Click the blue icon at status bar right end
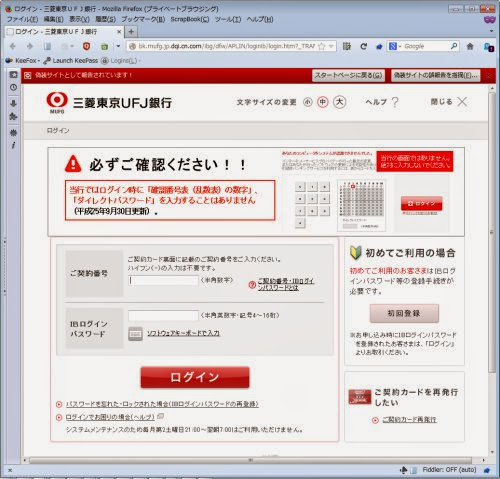The width and height of the screenshot is (500, 479). 487,470
